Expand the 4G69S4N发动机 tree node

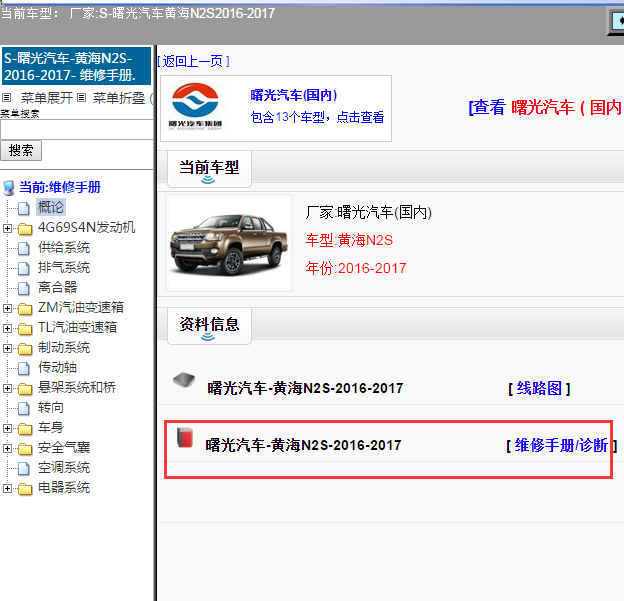click(x=7, y=228)
